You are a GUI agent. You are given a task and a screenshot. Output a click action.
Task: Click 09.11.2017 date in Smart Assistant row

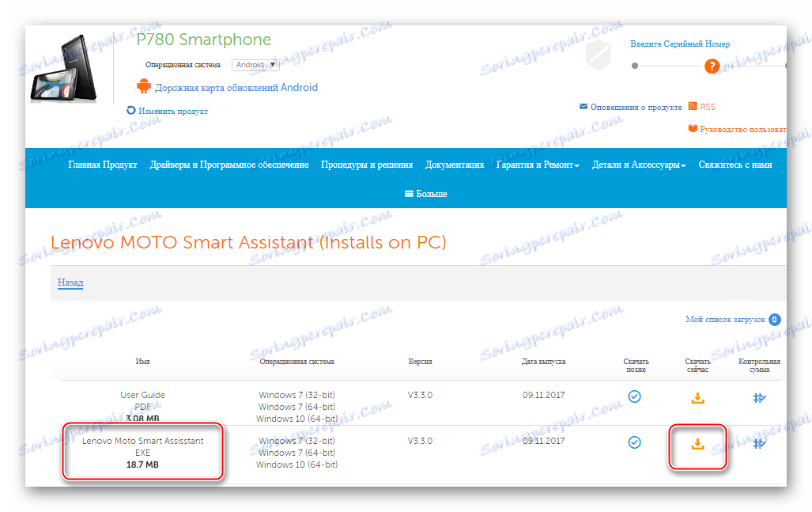(543, 441)
